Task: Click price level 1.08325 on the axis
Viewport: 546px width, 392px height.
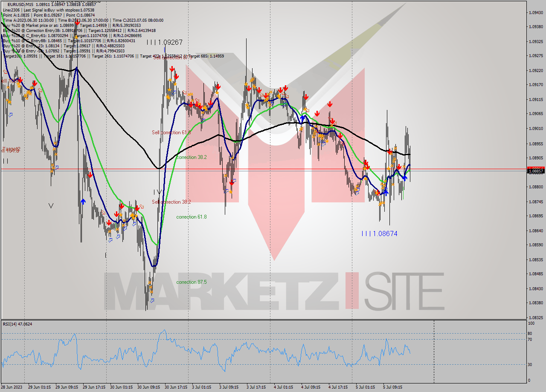Action: 535,317
